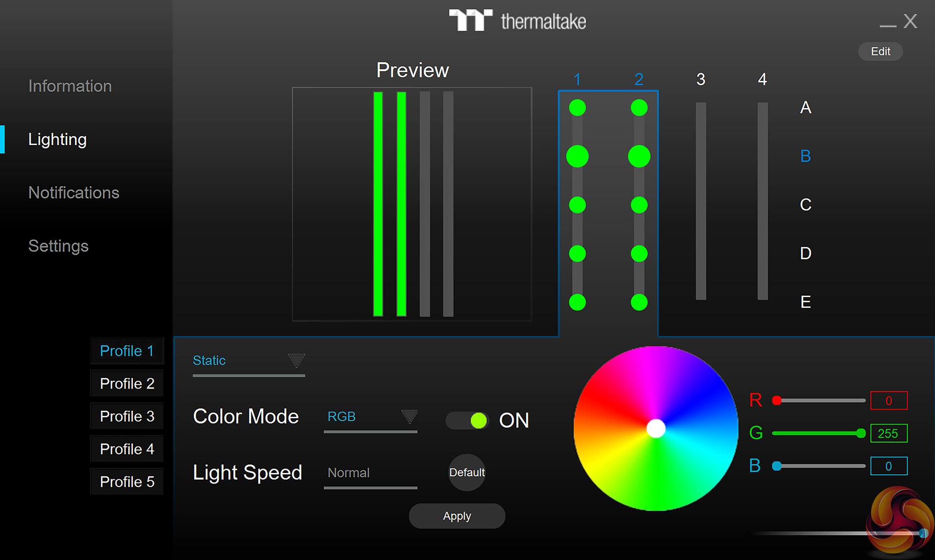Select row B label
The image size is (935, 560).
[x=805, y=156]
